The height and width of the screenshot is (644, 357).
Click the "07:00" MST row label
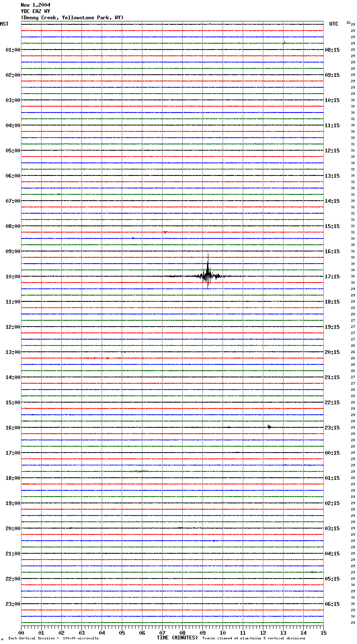(x=13, y=201)
